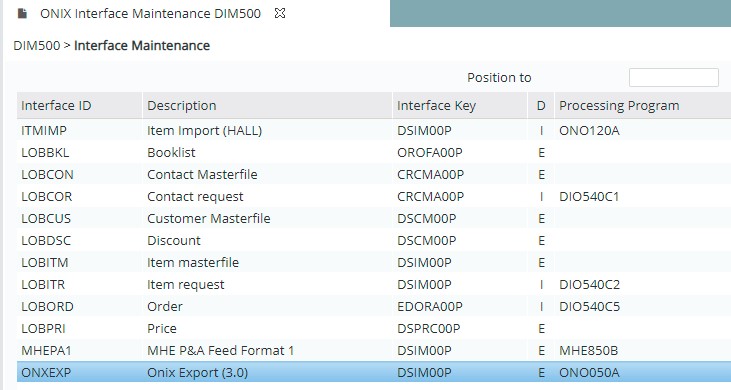Select the LOBORD Order row
The height and width of the screenshot is (390, 731).
374,307
